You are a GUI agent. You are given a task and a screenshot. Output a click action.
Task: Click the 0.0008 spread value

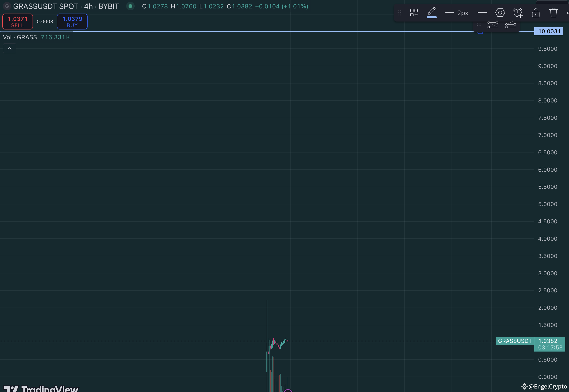pos(45,22)
